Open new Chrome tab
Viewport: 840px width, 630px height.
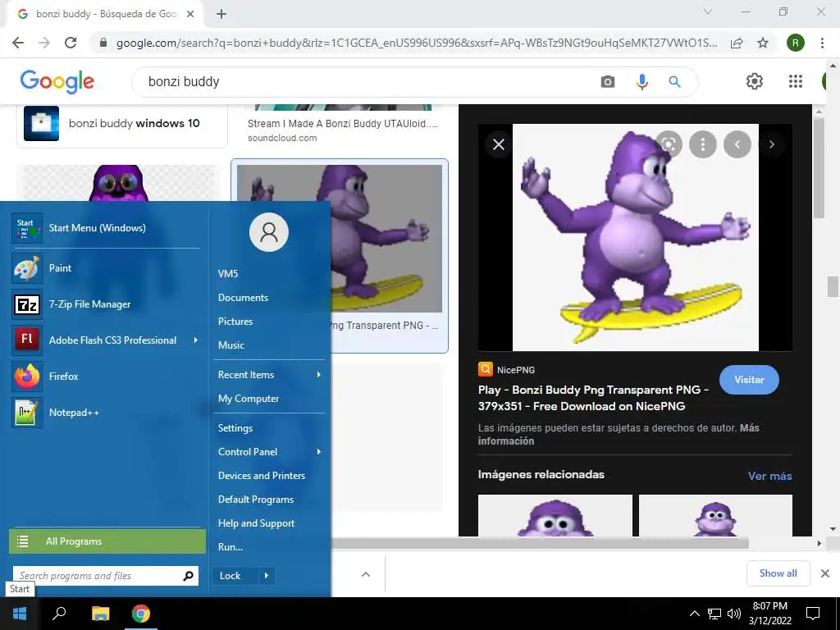point(221,14)
